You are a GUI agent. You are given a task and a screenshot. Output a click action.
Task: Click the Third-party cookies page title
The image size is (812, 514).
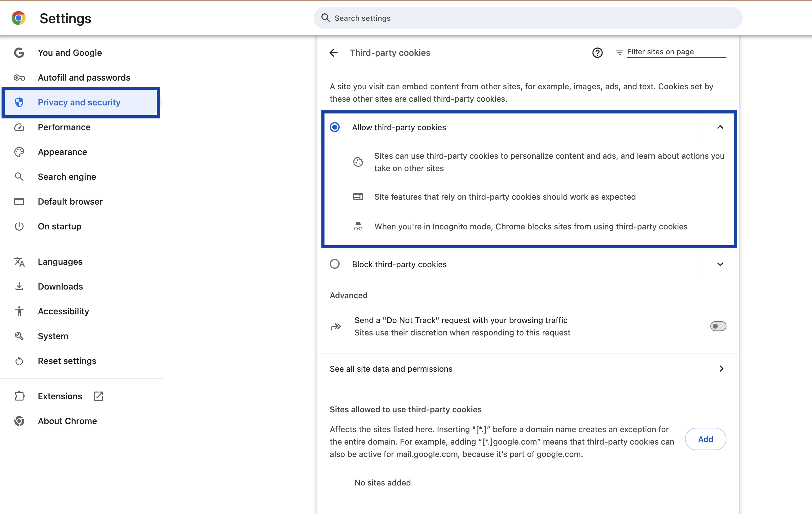[390, 53]
